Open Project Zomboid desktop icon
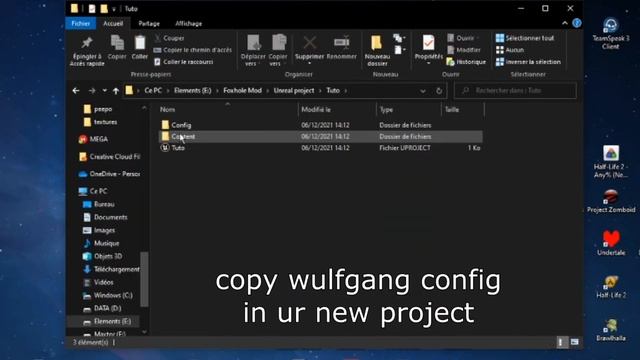The width and height of the screenshot is (640, 360). tap(611, 201)
